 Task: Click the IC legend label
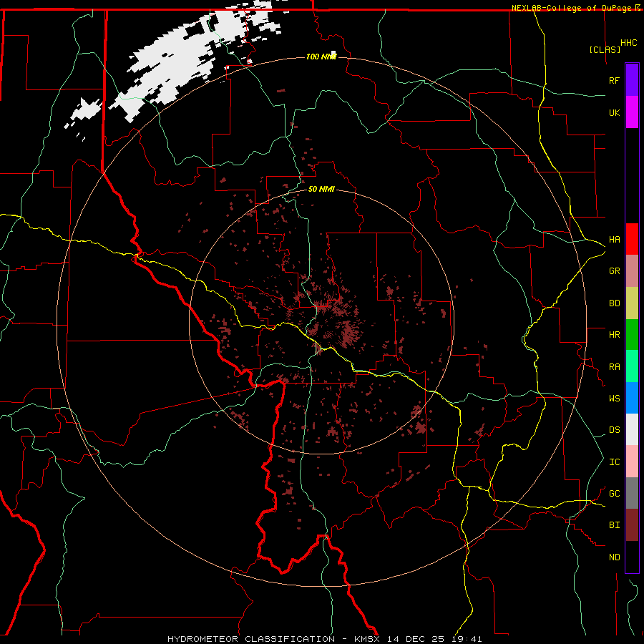click(x=614, y=462)
